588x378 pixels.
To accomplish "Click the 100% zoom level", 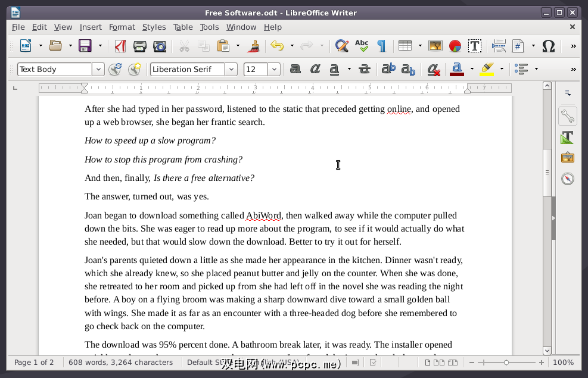I will (563, 363).
